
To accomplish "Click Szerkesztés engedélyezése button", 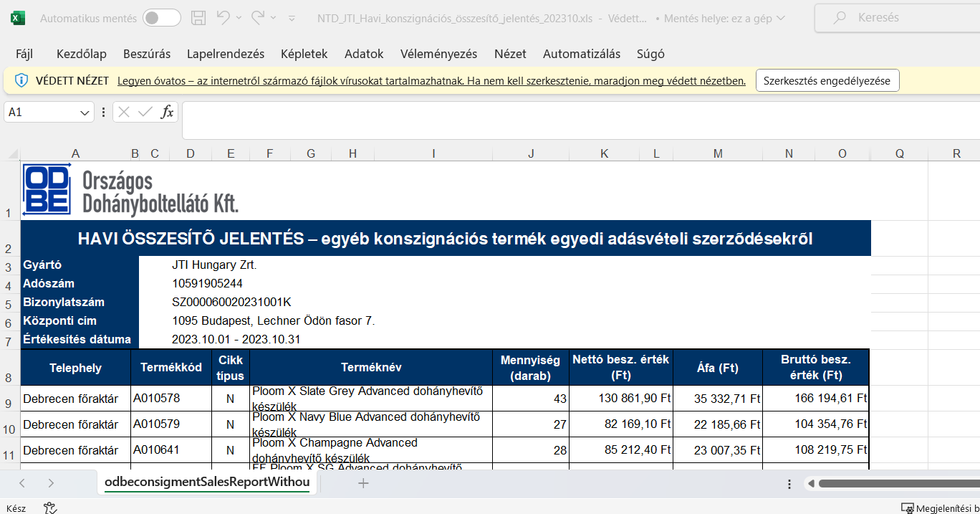I will 827,81.
